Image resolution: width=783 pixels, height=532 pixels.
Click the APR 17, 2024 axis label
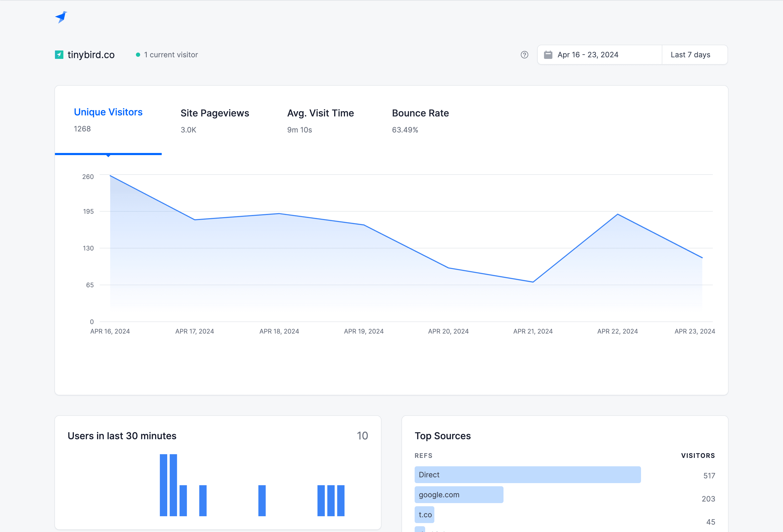194,331
